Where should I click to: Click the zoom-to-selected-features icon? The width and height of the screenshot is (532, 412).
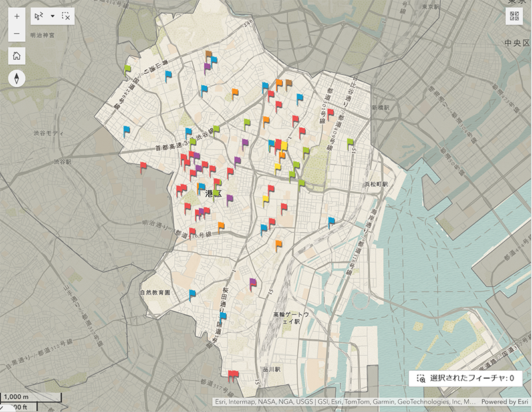point(421,378)
